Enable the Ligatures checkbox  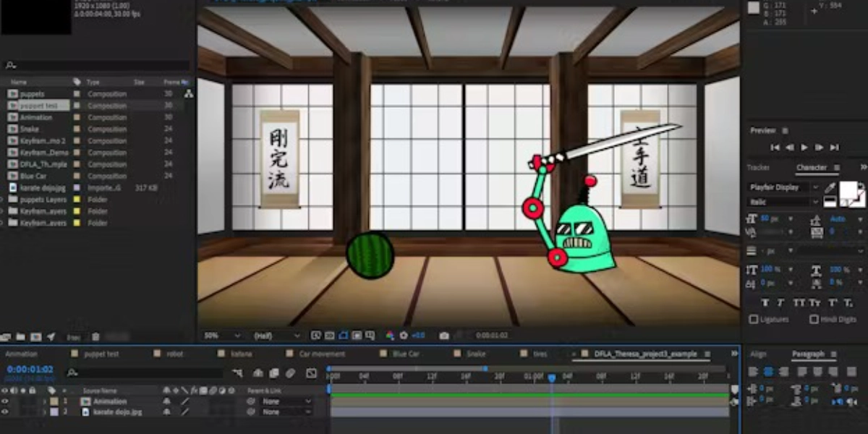click(x=754, y=319)
